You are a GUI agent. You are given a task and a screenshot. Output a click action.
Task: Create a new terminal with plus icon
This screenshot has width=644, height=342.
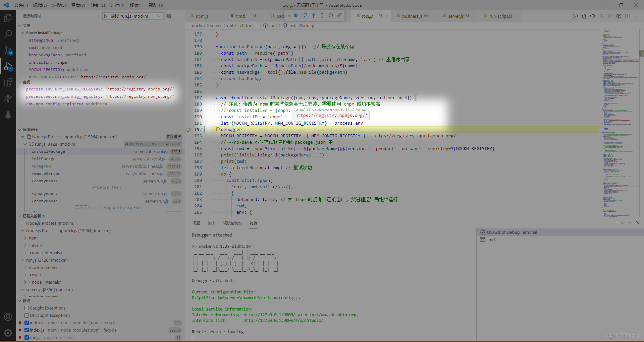click(616, 223)
